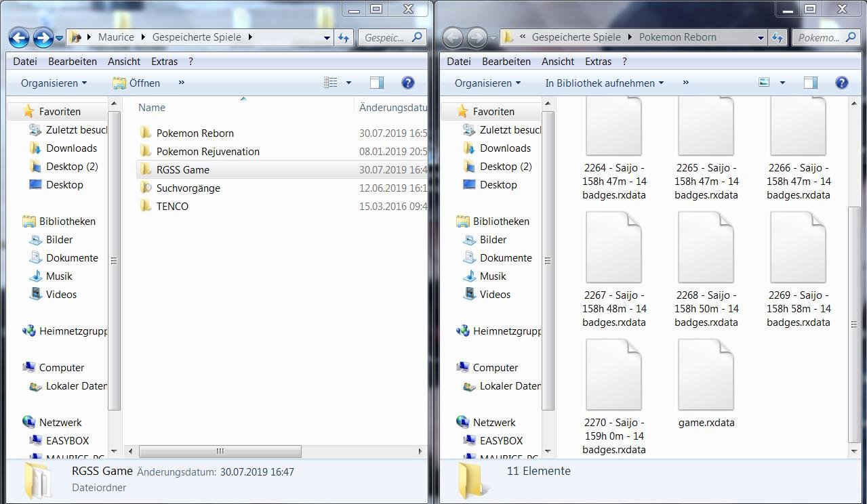Click the Name column header
This screenshot has height=504, width=867.
152,107
